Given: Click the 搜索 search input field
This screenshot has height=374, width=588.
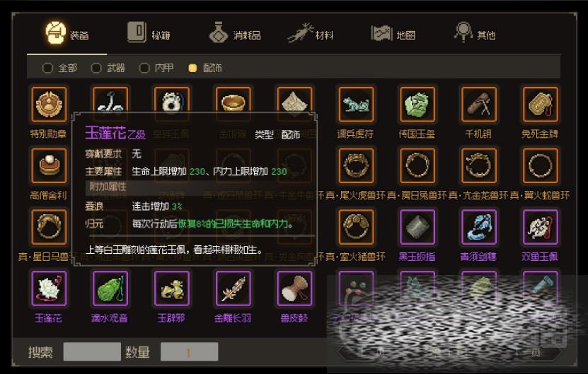Looking at the screenshot, I should click(x=92, y=351).
